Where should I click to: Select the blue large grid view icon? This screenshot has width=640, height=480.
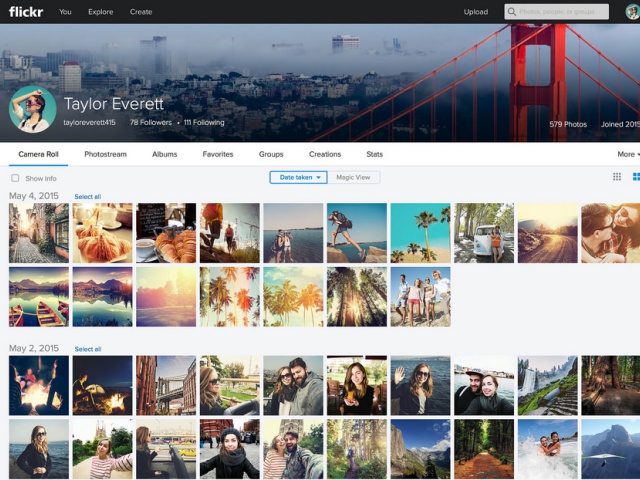tap(636, 177)
